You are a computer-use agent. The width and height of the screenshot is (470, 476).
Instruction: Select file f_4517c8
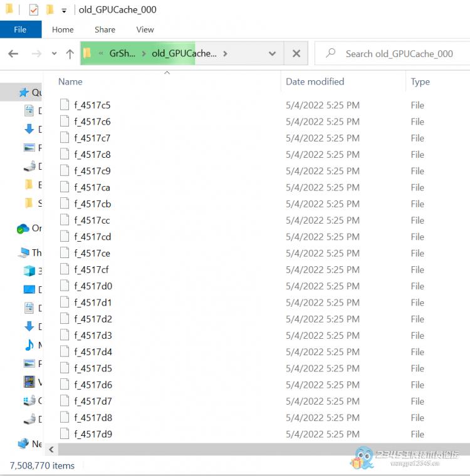tap(92, 155)
